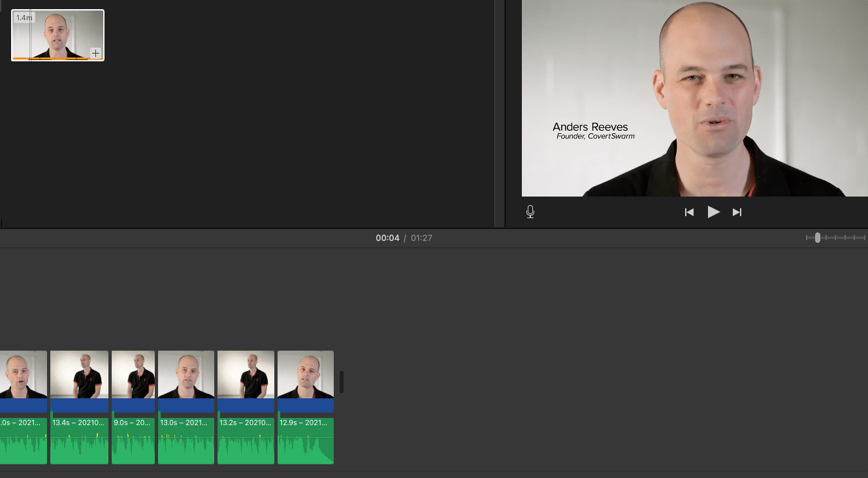The height and width of the screenshot is (478, 868).
Task: Select the video clip above the 13.4s audio
Action: [x=79, y=375]
